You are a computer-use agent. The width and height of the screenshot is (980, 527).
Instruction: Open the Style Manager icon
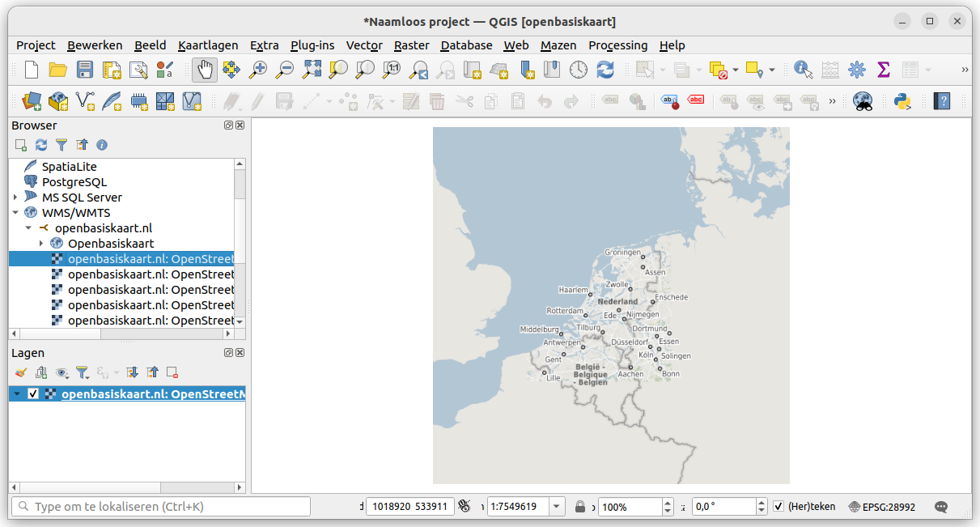[165, 70]
